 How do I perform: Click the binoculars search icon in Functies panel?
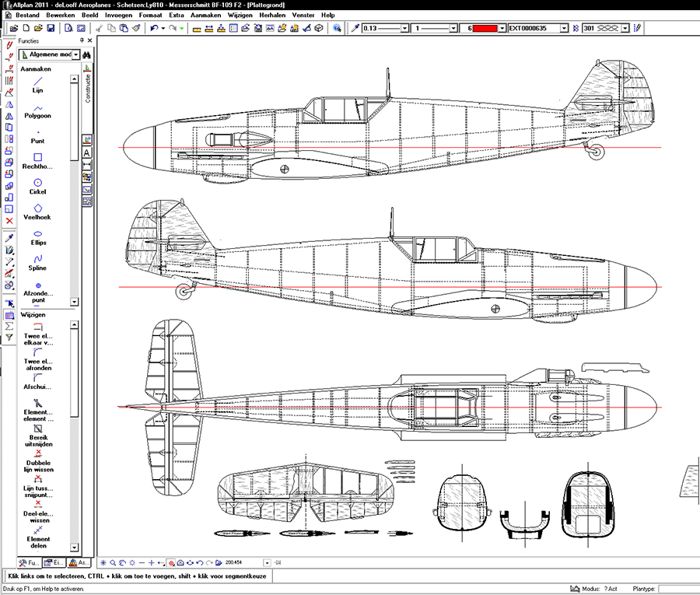coord(86,54)
